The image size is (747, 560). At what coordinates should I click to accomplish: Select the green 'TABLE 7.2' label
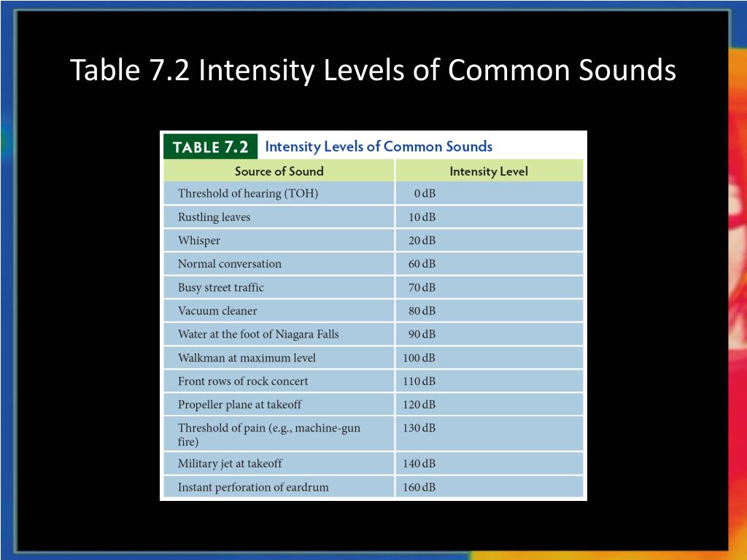(210, 147)
